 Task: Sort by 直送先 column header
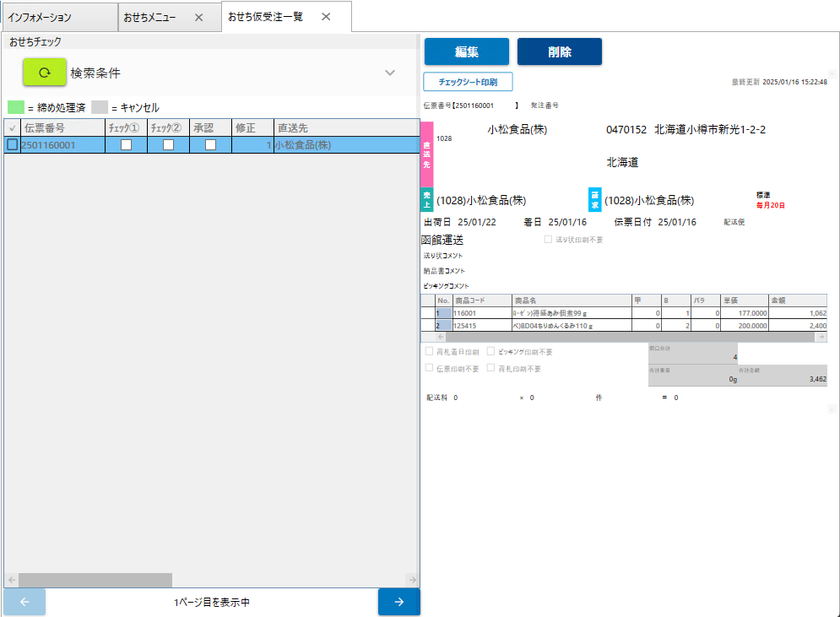coord(347,128)
